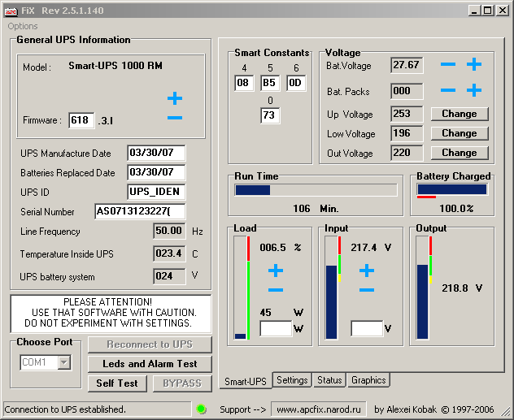Click Smart Constant 5 field B5
The height and width of the screenshot is (420, 514).
tap(270, 83)
